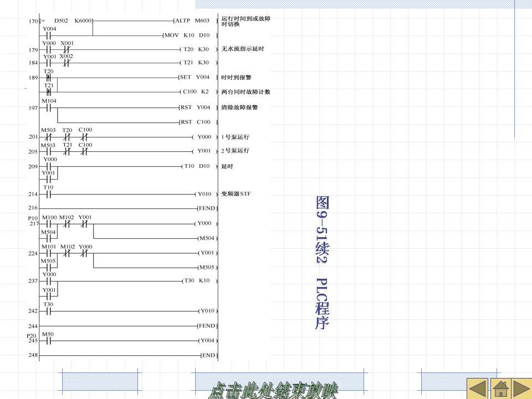532x399 pixels.
Task: Click the 点击此处结束放映 end slideshow link
Action: pos(273,391)
